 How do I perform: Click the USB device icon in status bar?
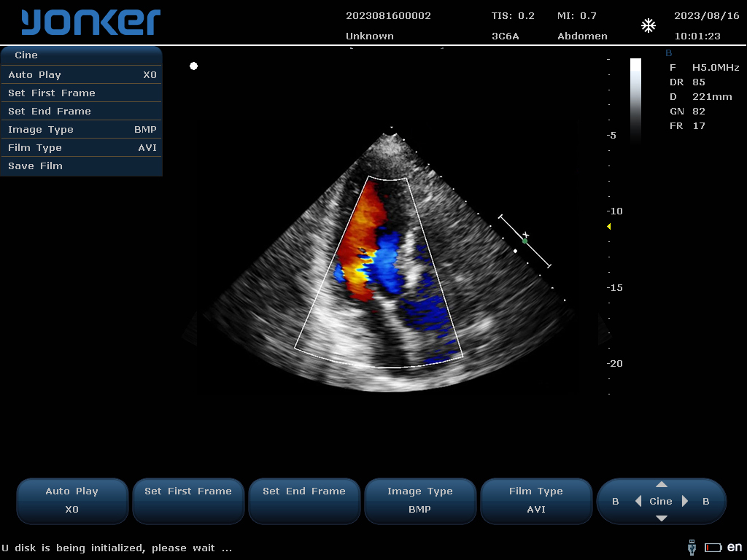tap(691, 548)
